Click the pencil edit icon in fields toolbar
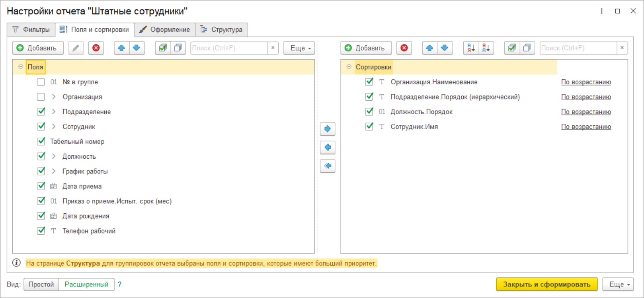Viewport: 644px width, 298px height. click(x=76, y=48)
